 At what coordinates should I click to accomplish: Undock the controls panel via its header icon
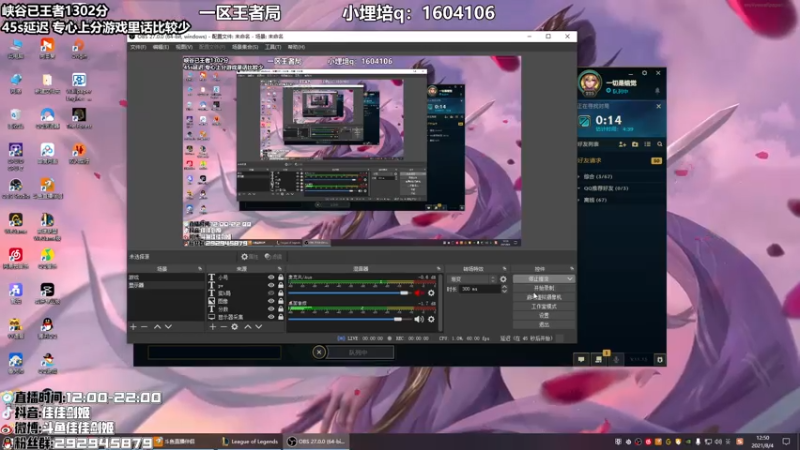click(x=571, y=268)
